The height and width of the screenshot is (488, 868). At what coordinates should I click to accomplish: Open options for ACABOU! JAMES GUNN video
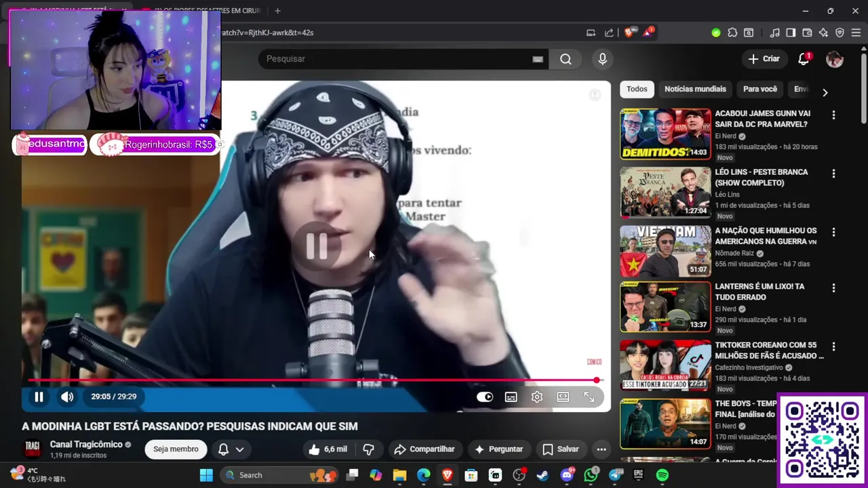tap(833, 115)
